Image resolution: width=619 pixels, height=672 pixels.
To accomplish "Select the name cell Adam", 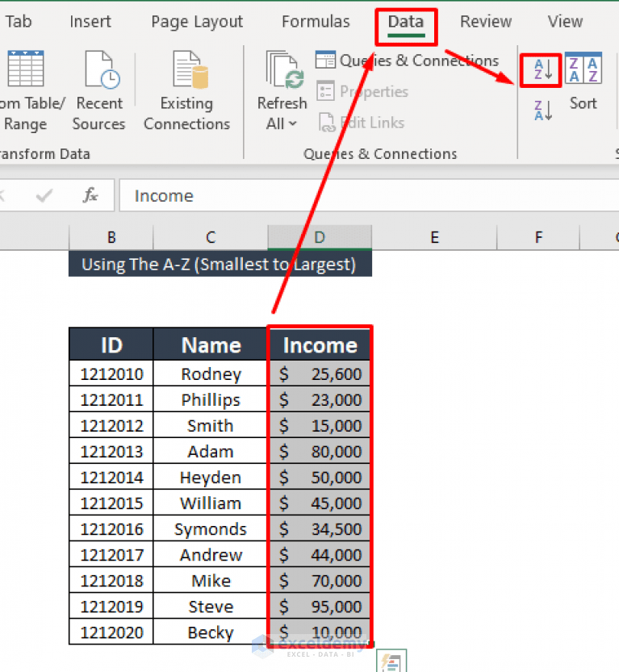I will pos(211,451).
